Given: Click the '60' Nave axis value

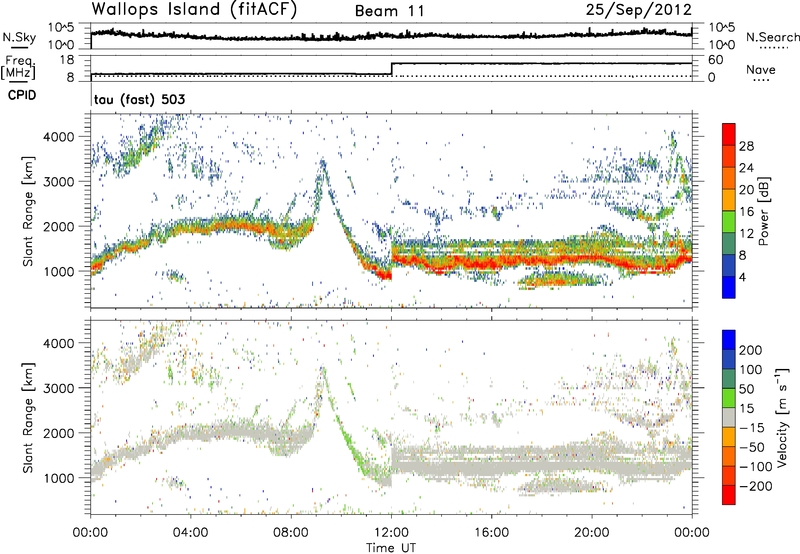Looking at the screenshot, I should pyautogui.click(x=715, y=60).
